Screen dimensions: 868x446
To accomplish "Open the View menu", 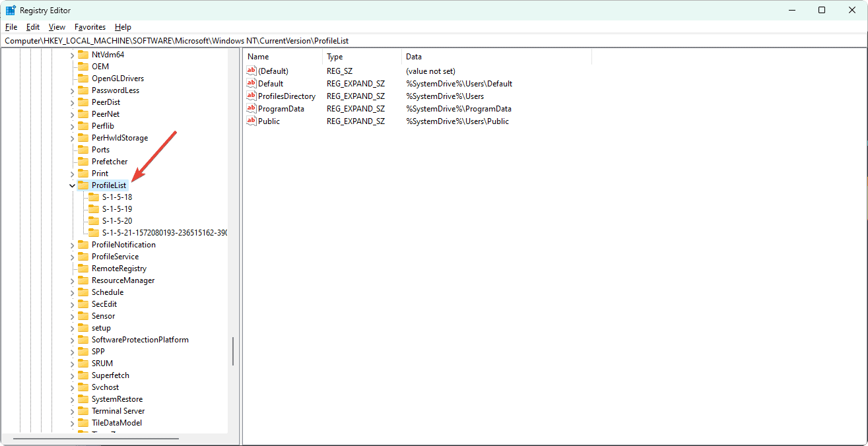I will pos(57,27).
